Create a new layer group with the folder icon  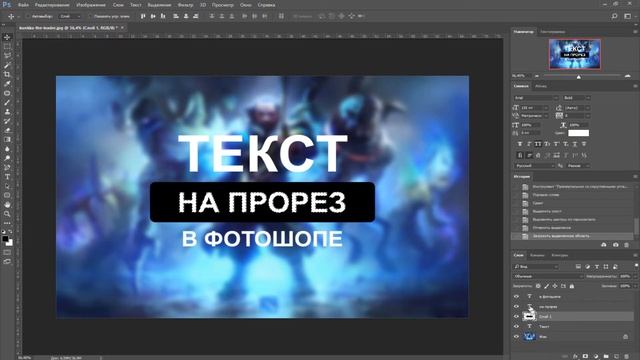pos(606,356)
